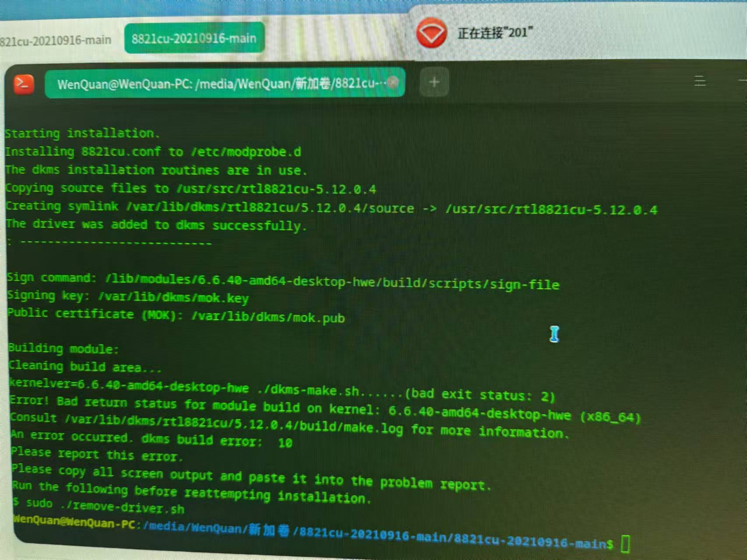Image resolution: width=747 pixels, height=560 pixels.
Task: Click 'Public certificate (MOK)' output line
Action: click(x=176, y=316)
